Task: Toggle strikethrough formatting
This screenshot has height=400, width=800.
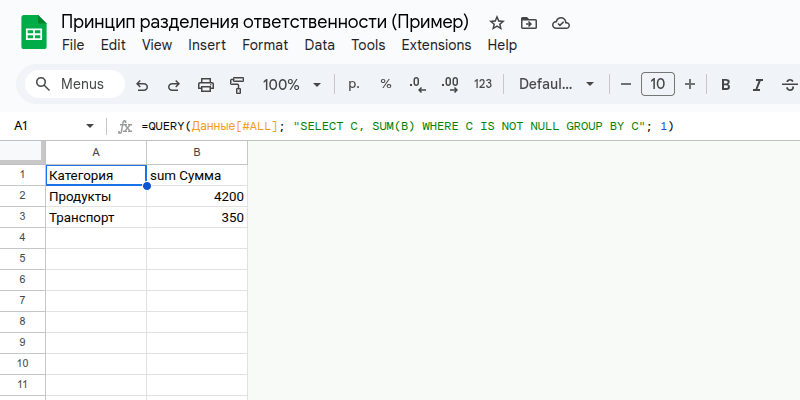Action: 790,85
